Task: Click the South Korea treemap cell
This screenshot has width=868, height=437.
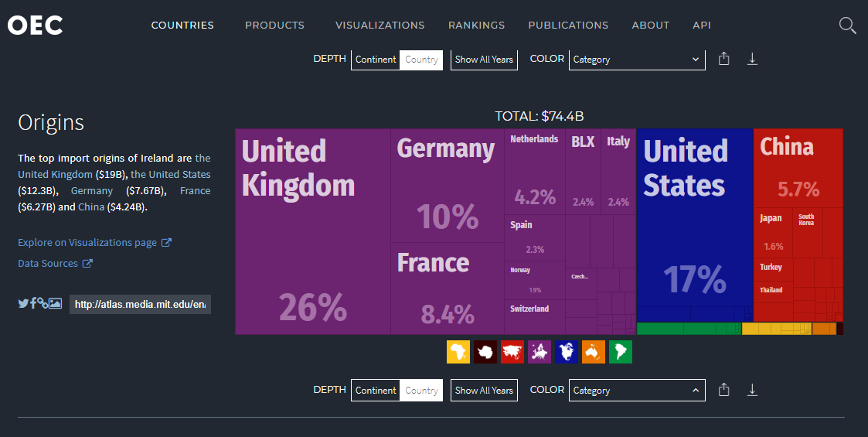Action: pos(808,233)
